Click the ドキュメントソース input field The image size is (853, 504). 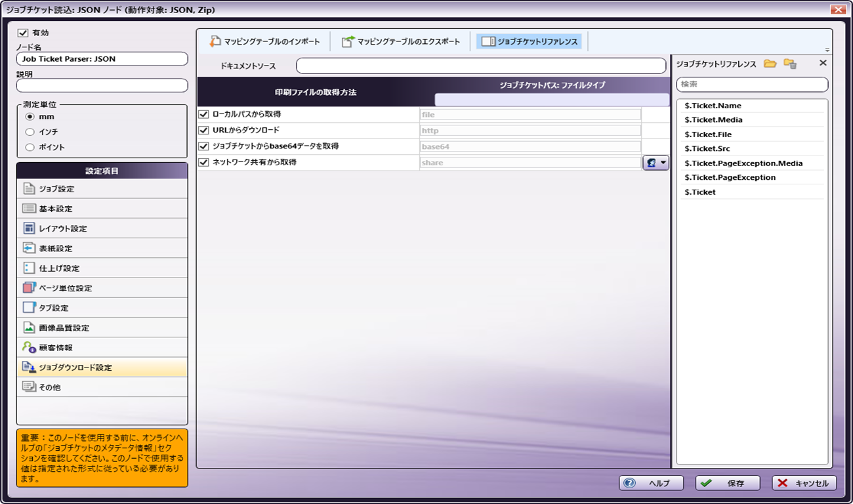[x=481, y=66]
